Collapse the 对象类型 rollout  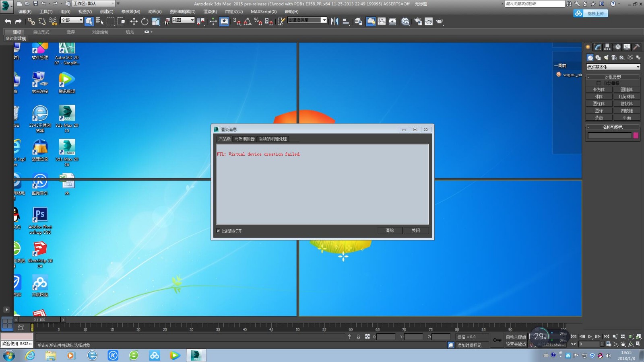click(x=612, y=77)
